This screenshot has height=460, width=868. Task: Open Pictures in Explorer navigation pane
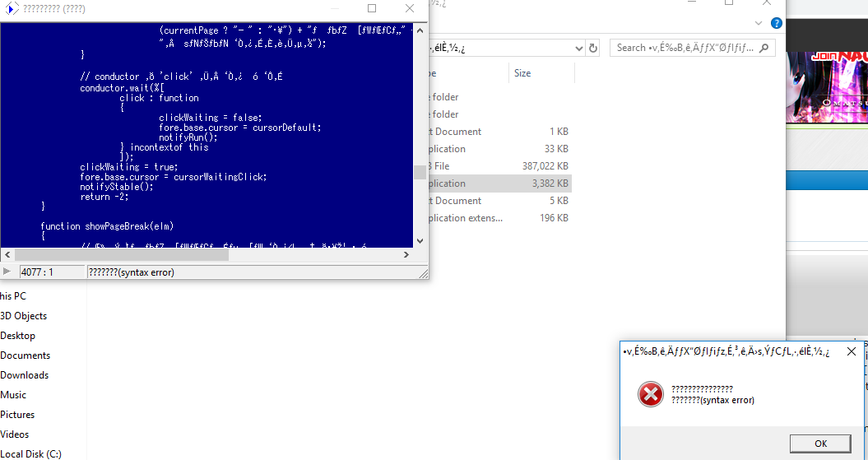pyautogui.click(x=18, y=415)
